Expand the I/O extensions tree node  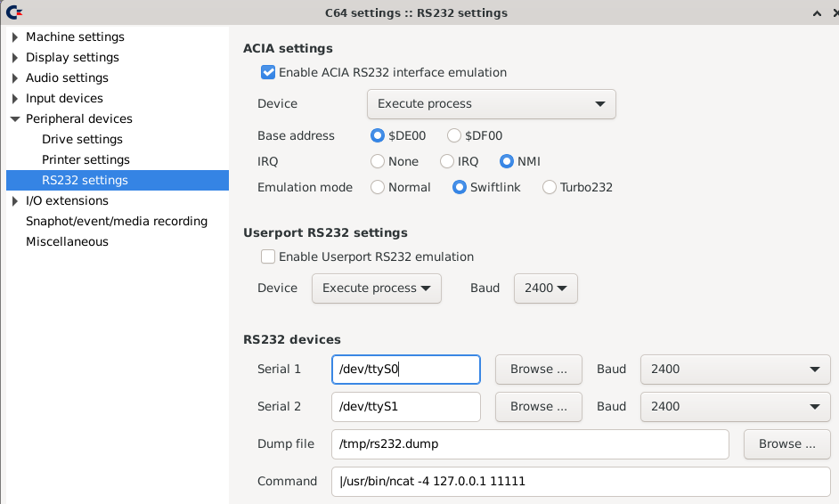coord(15,201)
